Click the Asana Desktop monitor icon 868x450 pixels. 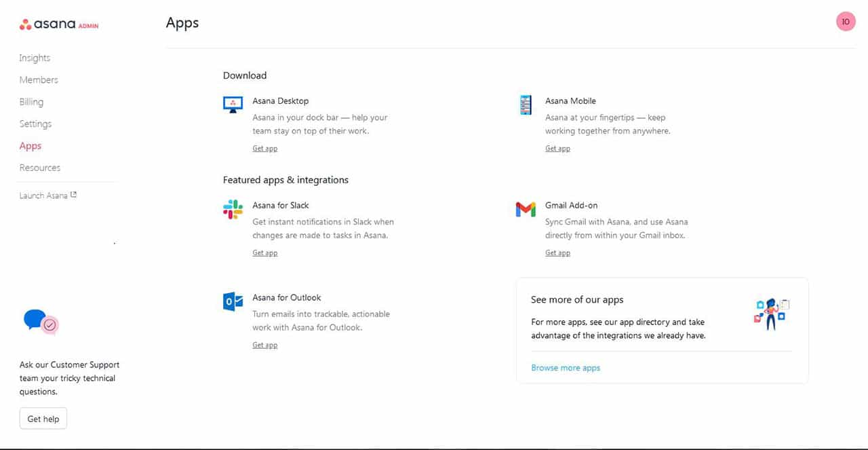233,105
